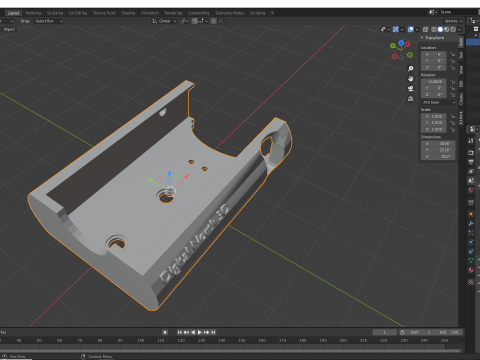Image resolution: width=480 pixels, height=360 pixels.
Task: Select rendered viewport shading
Action: (453, 29)
